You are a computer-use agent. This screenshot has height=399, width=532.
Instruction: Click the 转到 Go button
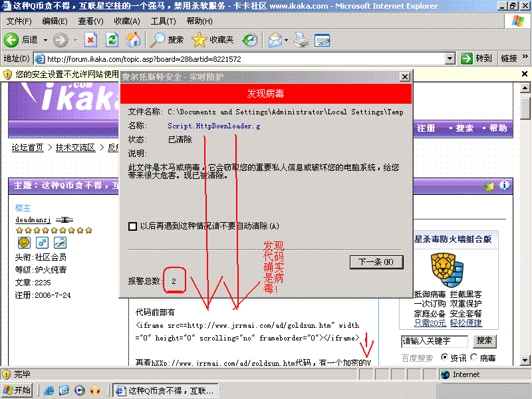click(x=476, y=59)
